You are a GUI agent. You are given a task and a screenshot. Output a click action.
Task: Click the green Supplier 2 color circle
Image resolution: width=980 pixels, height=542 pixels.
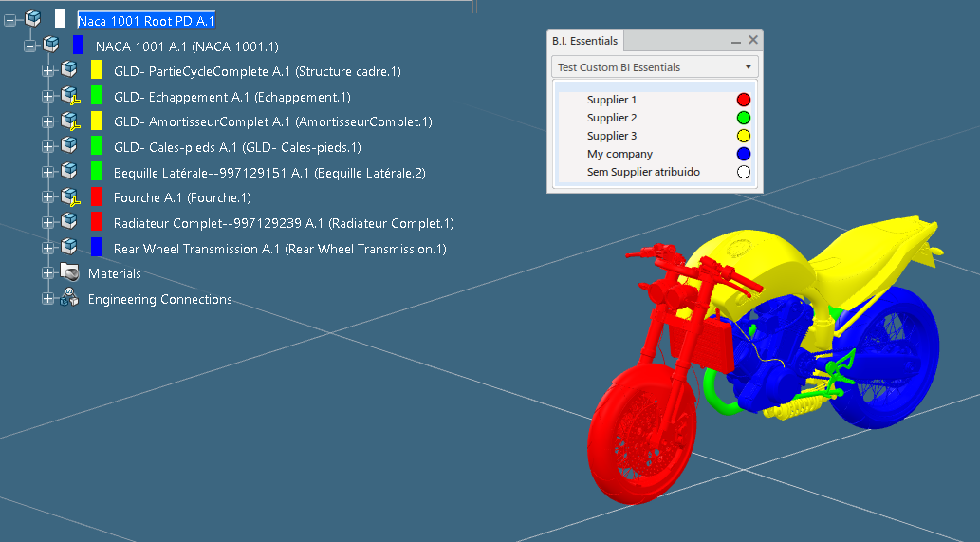coord(744,118)
